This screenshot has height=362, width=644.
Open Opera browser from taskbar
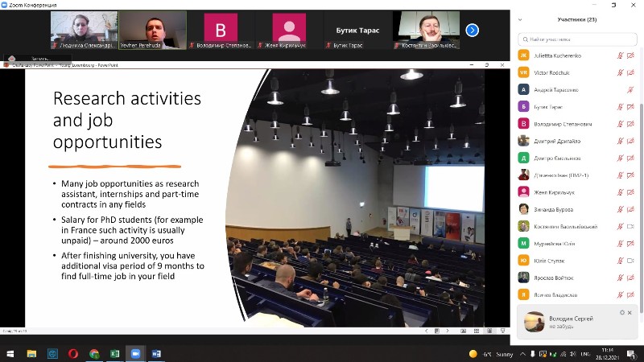(x=73, y=353)
